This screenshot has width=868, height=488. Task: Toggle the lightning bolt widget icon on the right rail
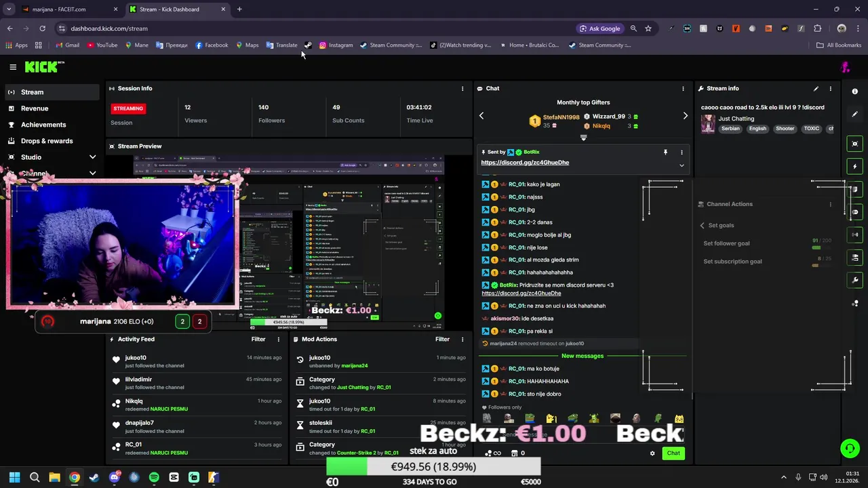(x=855, y=167)
